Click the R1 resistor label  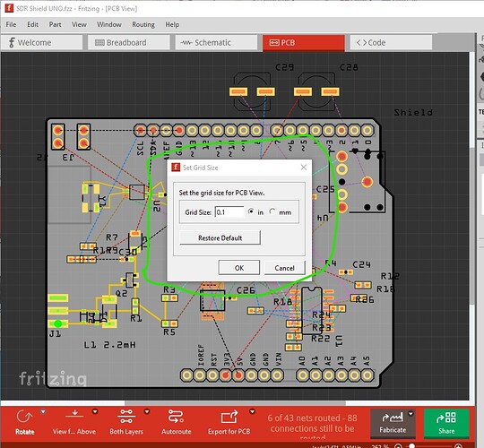pyautogui.click(x=136, y=318)
